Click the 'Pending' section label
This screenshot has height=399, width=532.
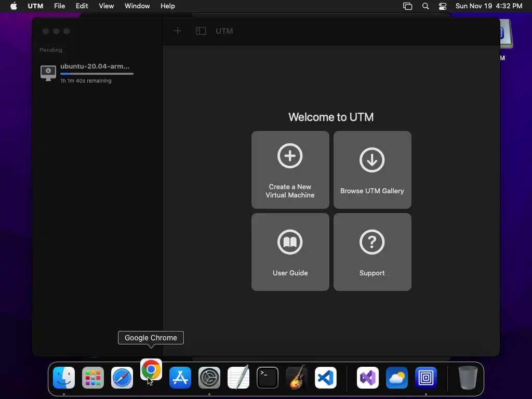pyautogui.click(x=51, y=50)
